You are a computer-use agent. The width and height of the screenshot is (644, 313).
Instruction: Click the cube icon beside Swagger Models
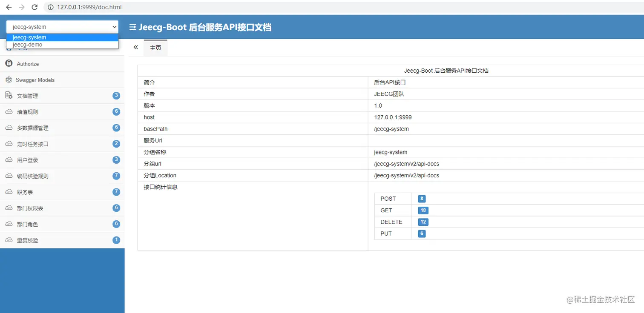(x=9, y=80)
